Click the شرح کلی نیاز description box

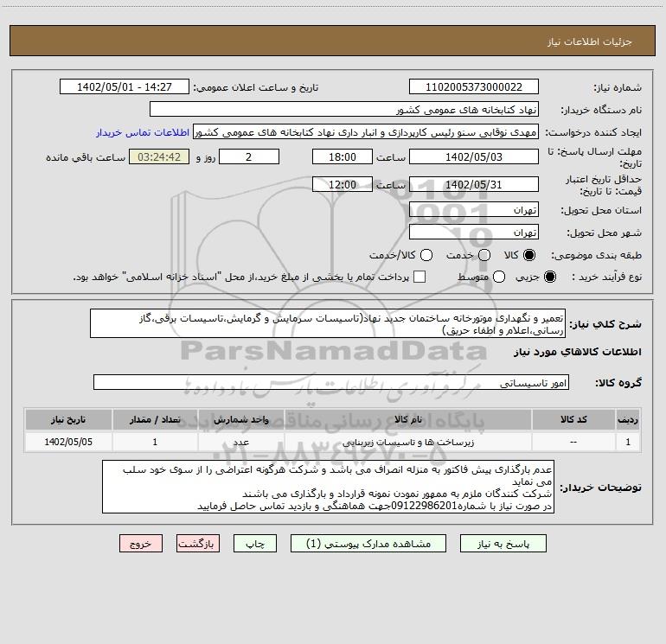(x=328, y=323)
